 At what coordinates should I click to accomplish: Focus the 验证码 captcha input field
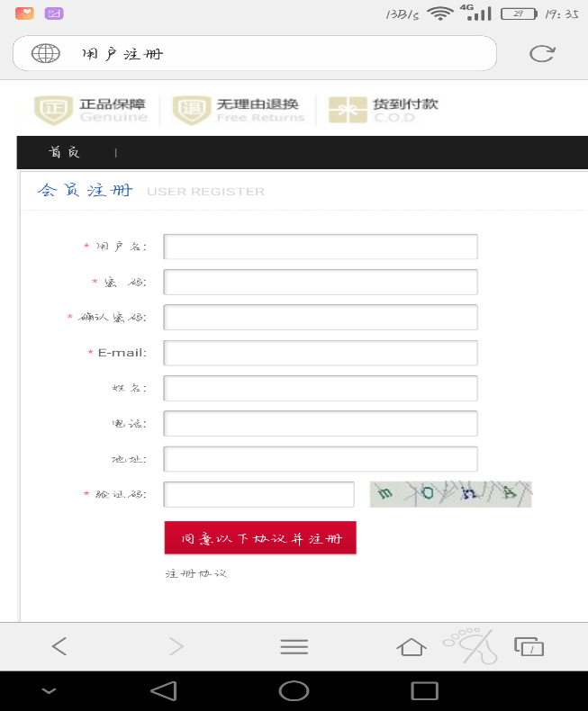[x=258, y=494]
